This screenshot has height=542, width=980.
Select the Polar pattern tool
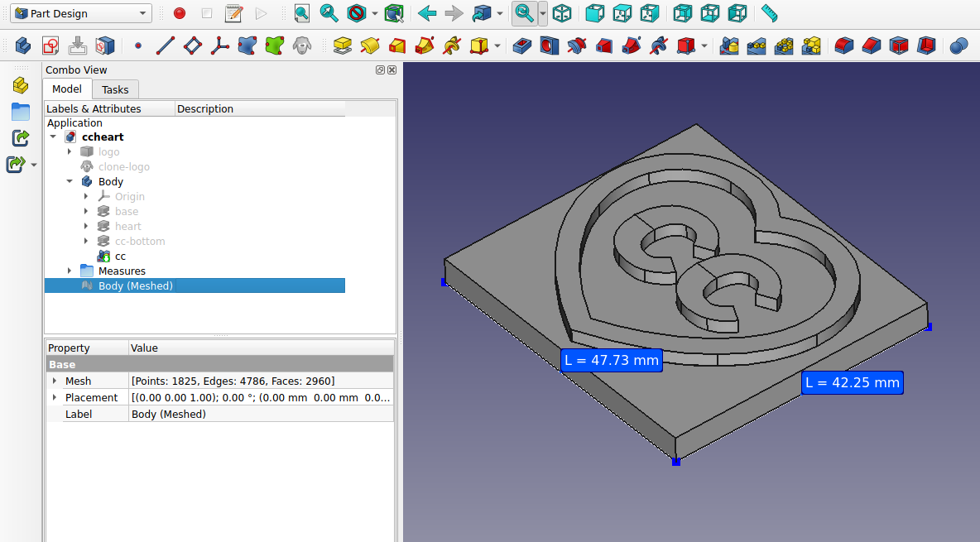tap(784, 46)
